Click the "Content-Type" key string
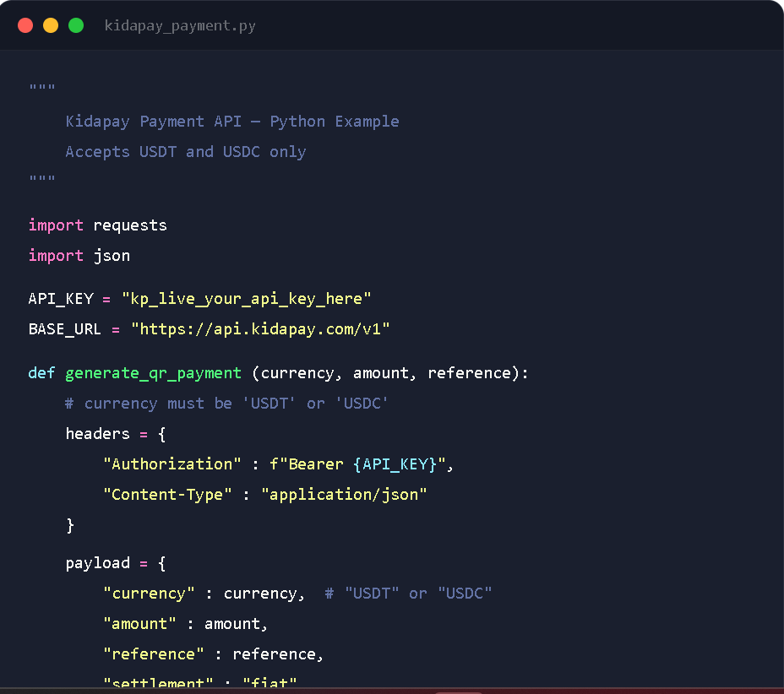Image resolution: width=784 pixels, height=694 pixels. pos(167,495)
